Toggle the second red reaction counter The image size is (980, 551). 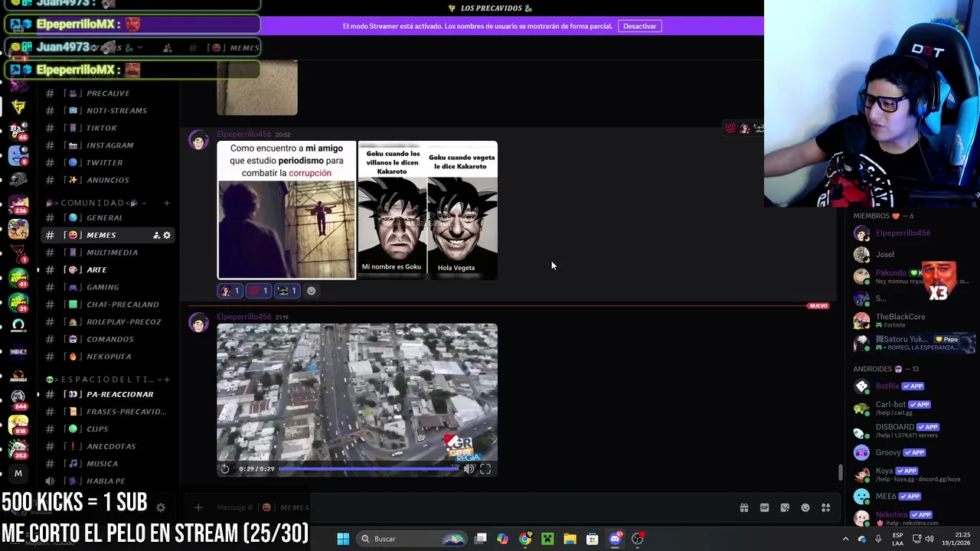click(x=258, y=291)
